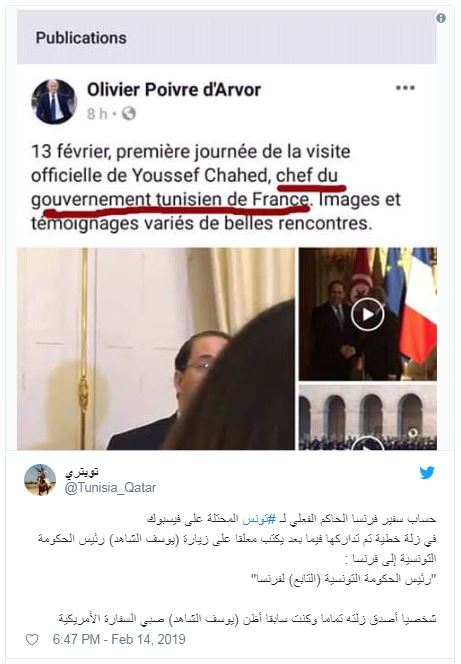Click the تويتري display name
461x664 pixels.
(81, 473)
